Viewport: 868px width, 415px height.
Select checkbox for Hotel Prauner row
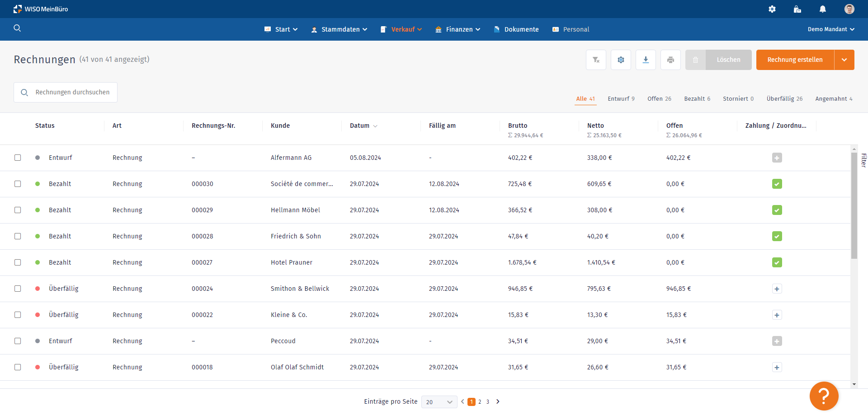18,262
